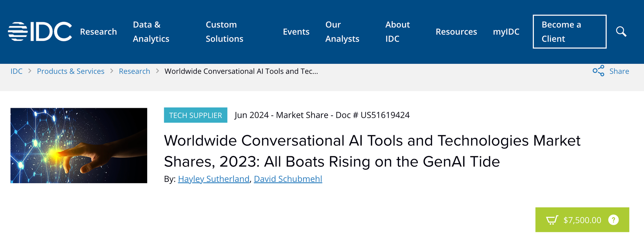This screenshot has height=247, width=644.
Task: Click the price help question mark
Action: tap(613, 220)
